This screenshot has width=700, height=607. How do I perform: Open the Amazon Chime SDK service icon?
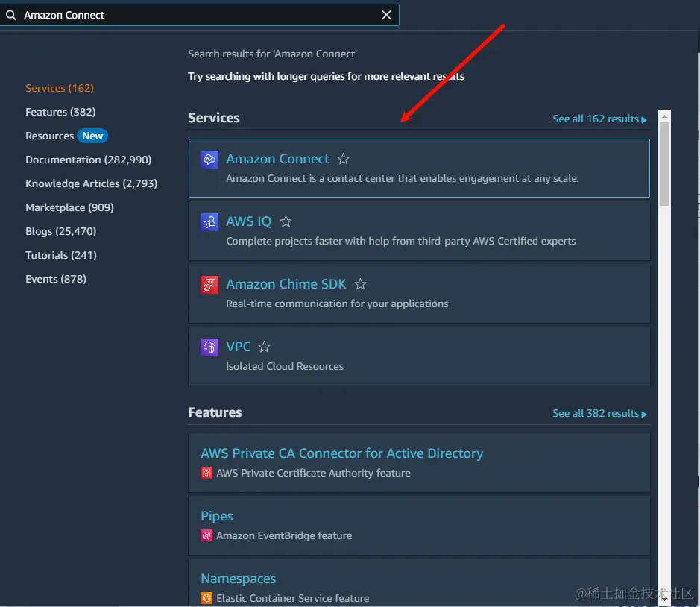209,285
